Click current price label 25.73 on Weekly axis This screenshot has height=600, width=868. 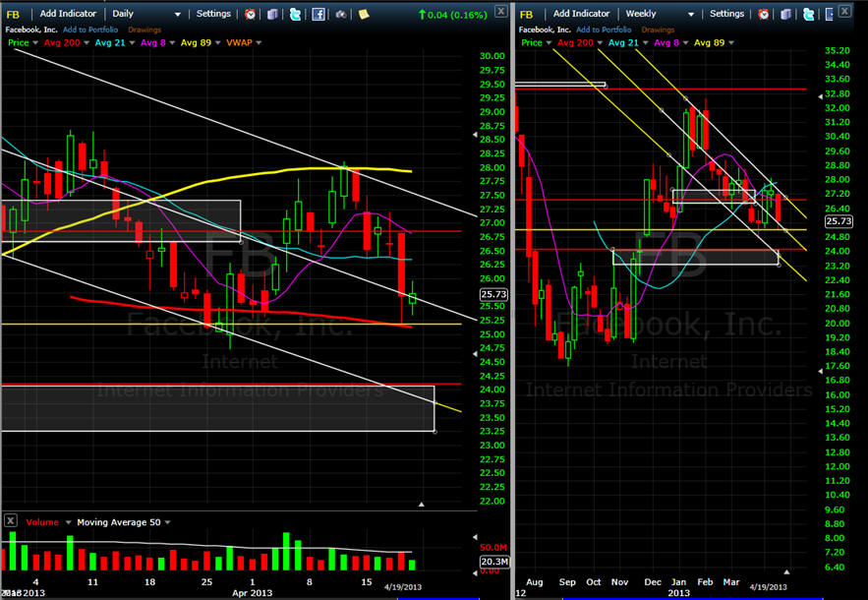839,221
